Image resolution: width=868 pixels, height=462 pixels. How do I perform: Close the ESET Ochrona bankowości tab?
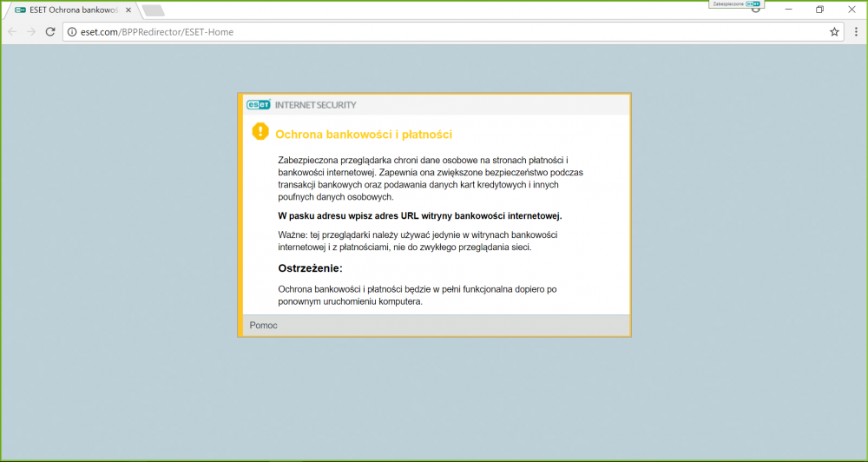click(128, 10)
